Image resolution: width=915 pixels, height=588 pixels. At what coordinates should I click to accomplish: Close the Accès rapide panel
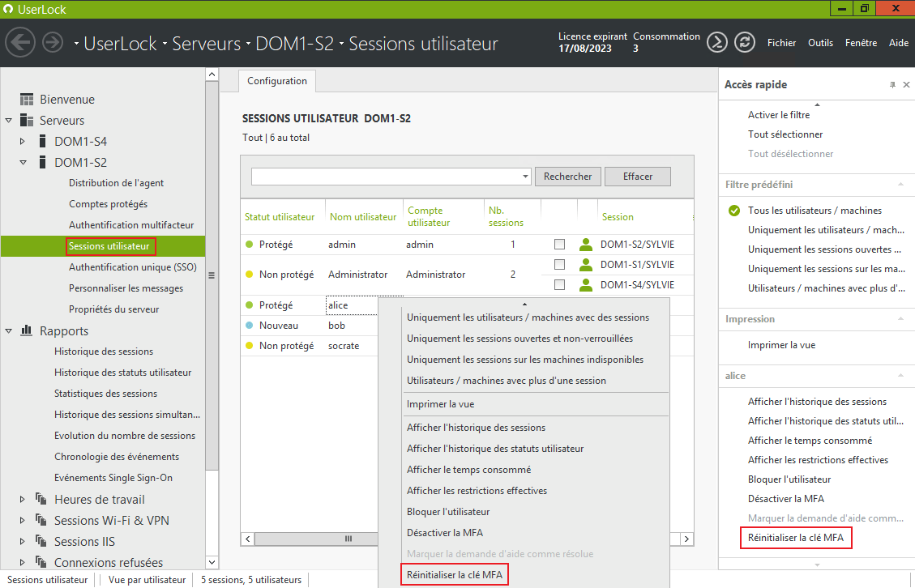coord(906,84)
